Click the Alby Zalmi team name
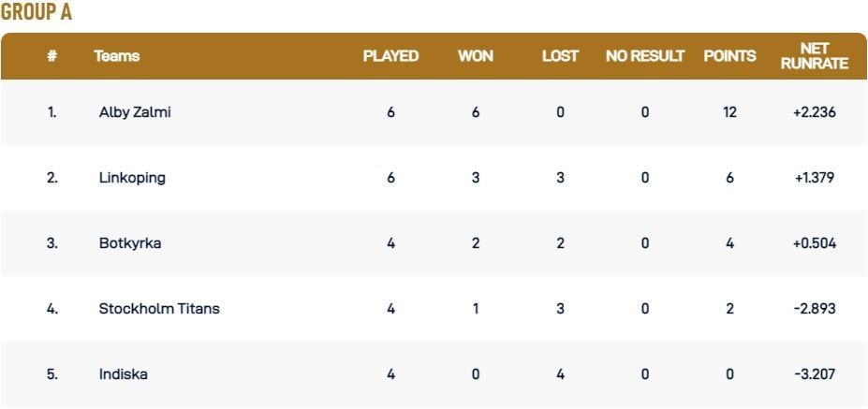This screenshot has width=868, height=409. pos(135,112)
